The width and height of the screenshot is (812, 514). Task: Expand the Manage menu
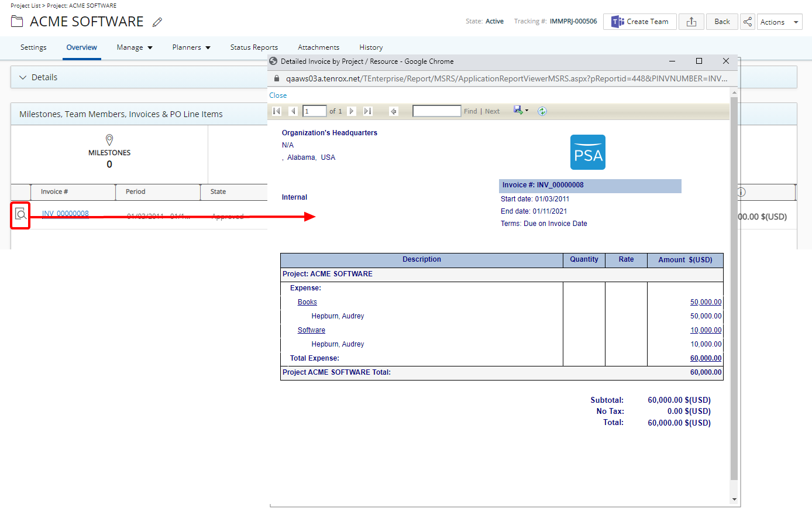pyautogui.click(x=135, y=47)
